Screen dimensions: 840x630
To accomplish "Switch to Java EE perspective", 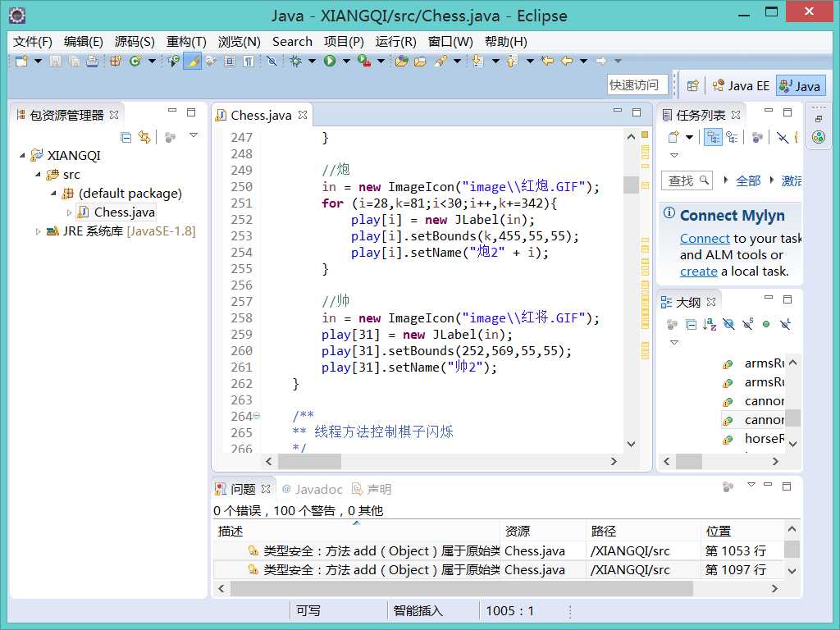I will point(742,85).
